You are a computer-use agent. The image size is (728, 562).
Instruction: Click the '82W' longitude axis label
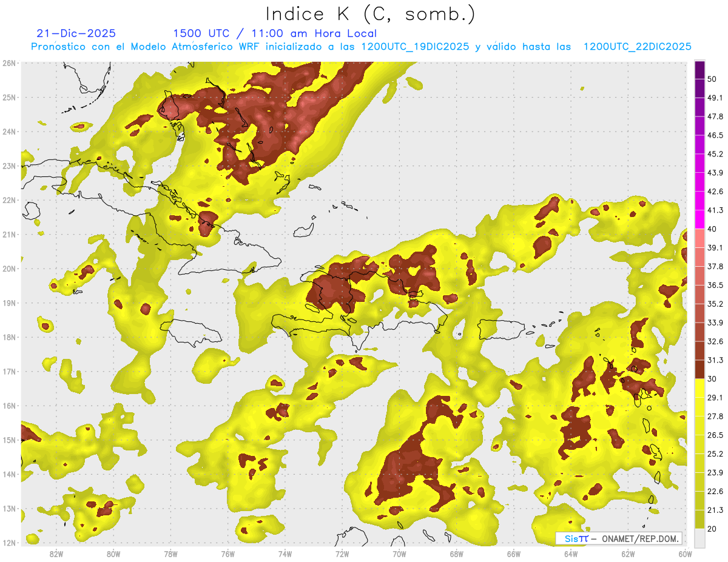56,554
